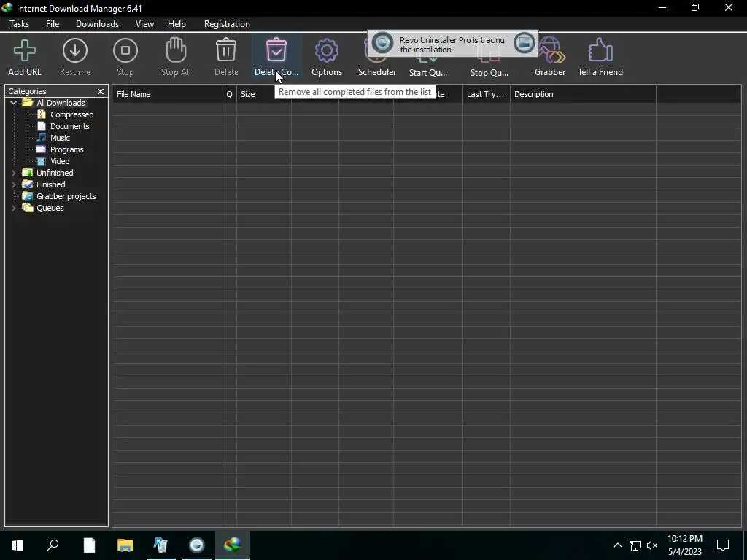Open the Scheduler toolbar button
This screenshot has width=747, height=560.
click(377, 57)
